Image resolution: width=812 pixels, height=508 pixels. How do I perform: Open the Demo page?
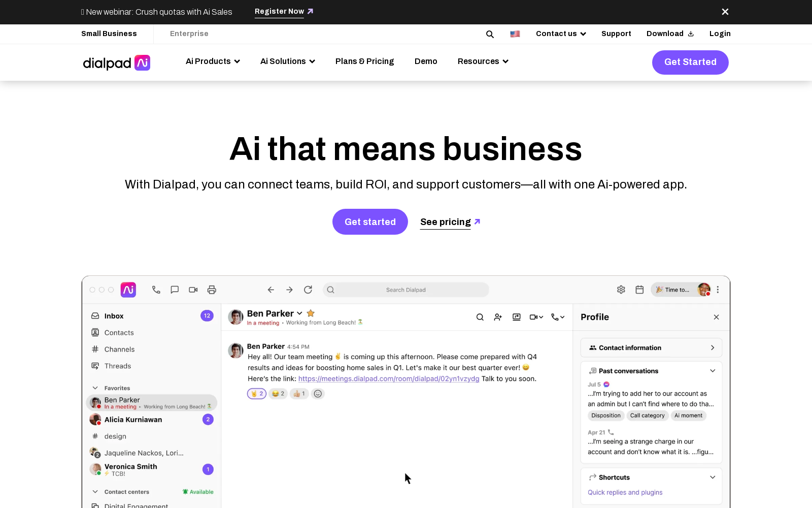[x=426, y=61]
